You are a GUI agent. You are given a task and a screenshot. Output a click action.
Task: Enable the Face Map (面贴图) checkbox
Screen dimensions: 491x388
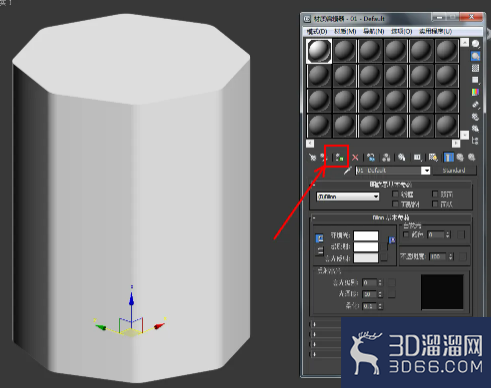click(395, 204)
